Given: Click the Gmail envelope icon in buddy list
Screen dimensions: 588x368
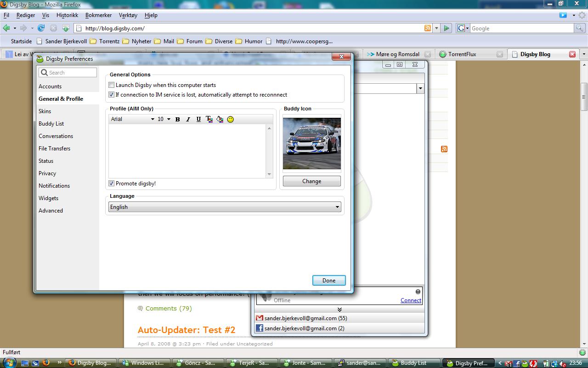Looking at the screenshot, I should click(260, 318).
